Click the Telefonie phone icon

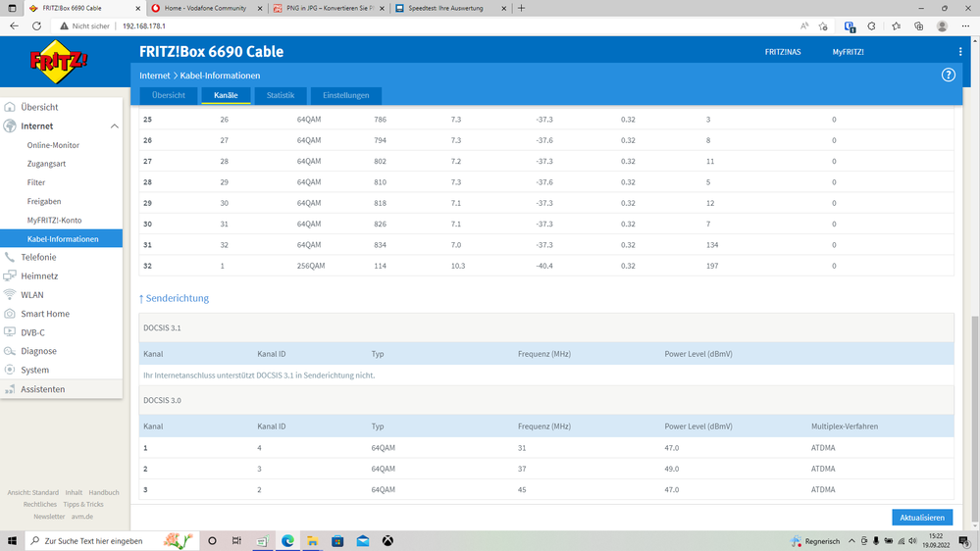click(10, 258)
